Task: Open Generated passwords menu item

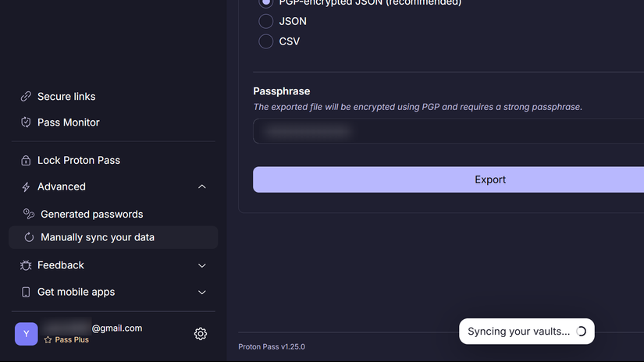Action: (91, 215)
